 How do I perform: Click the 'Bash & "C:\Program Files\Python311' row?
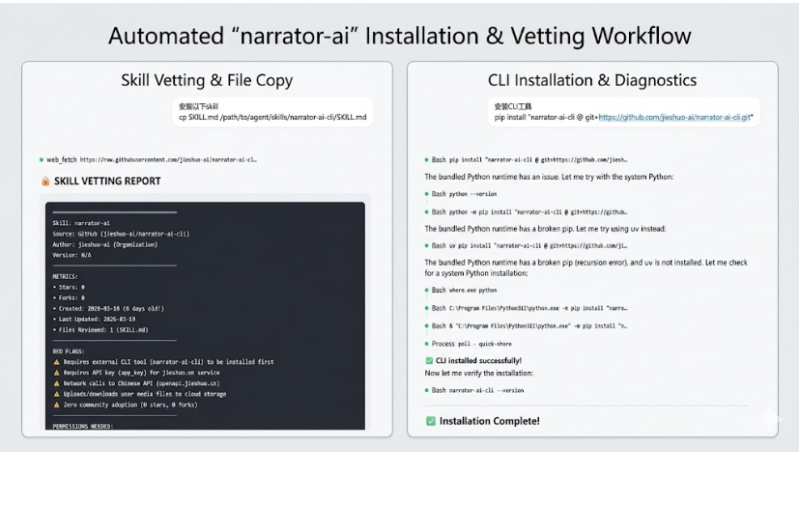pyautogui.click(x=527, y=325)
